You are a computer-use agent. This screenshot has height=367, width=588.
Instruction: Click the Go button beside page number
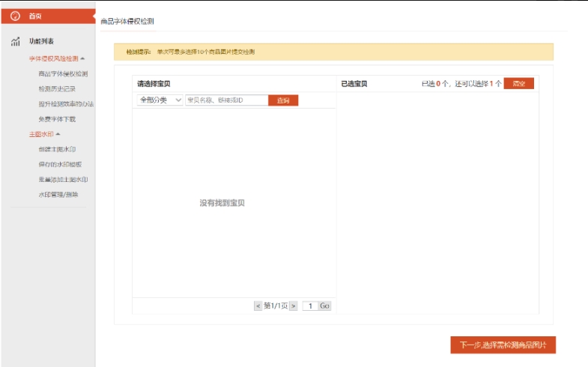tap(324, 306)
